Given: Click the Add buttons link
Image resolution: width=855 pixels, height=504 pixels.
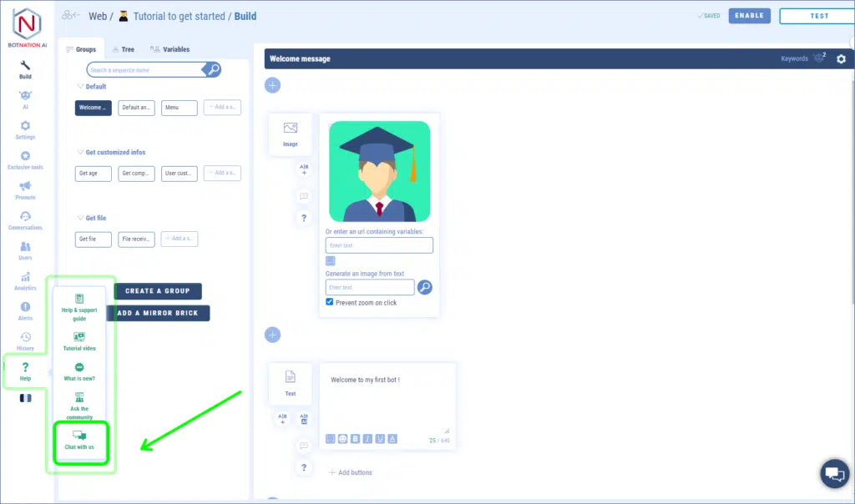Looking at the screenshot, I should pos(351,473).
